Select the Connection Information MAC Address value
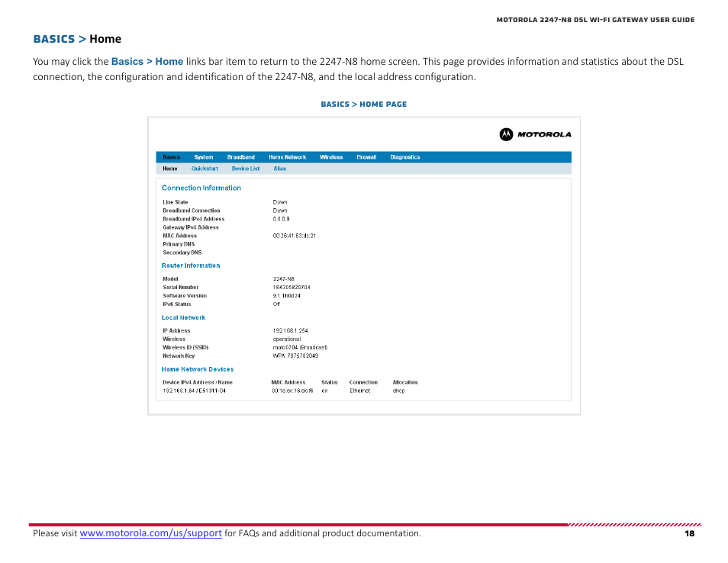728x563 pixels. (x=295, y=236)
